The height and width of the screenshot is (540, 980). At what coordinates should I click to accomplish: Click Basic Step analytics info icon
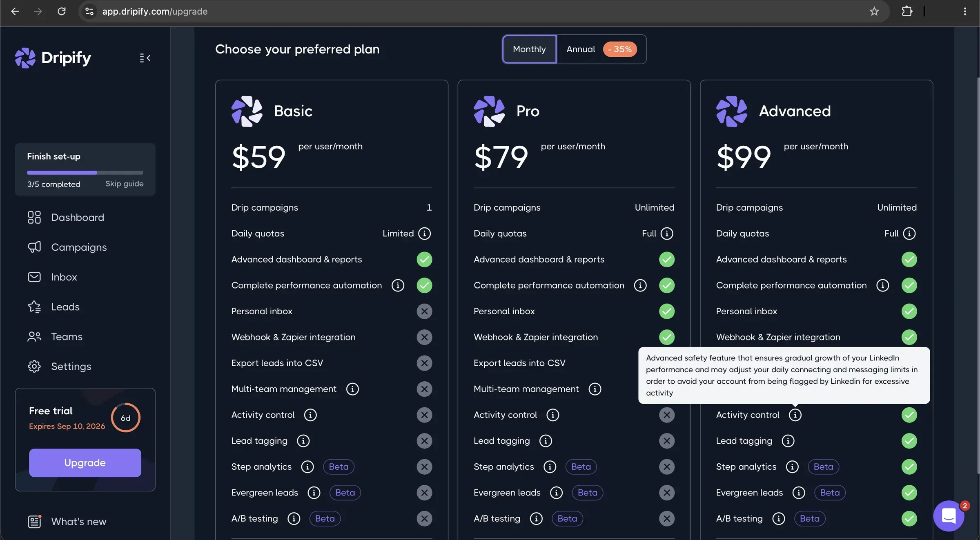pos(307,467)
